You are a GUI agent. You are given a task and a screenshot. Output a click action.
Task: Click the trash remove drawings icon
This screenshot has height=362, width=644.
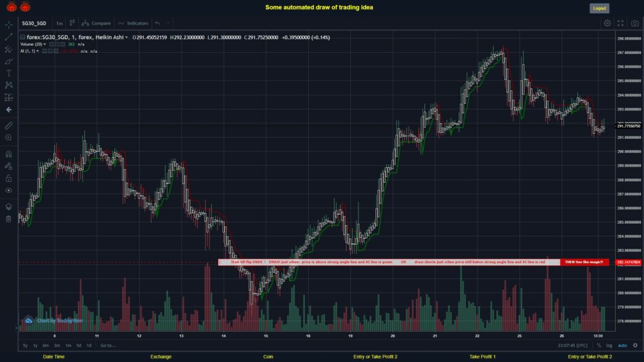9,219
